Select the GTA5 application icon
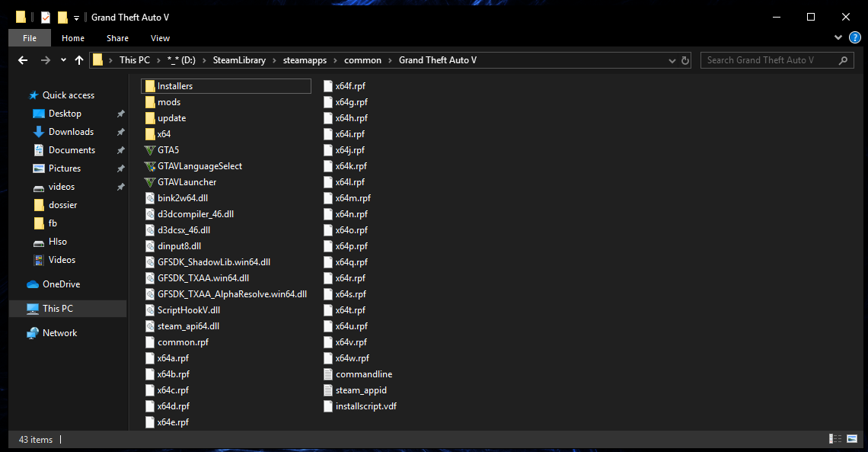This screenshot has width=868, height=452. click(x=149, y=150)
